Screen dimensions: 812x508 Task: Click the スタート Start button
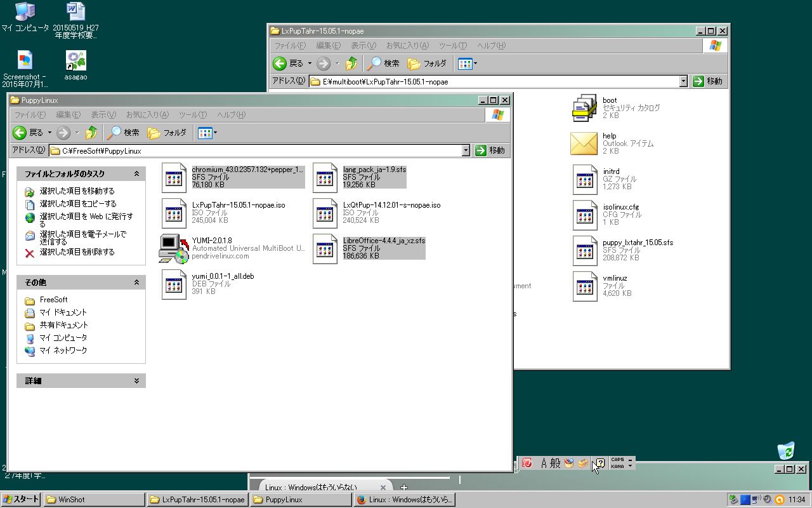coord(21,500)
